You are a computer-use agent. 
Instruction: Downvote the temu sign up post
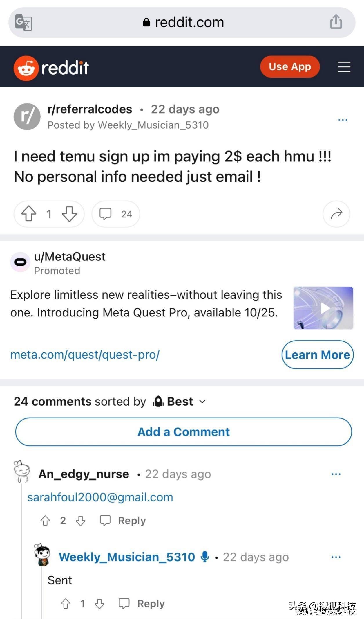(69, 214)
